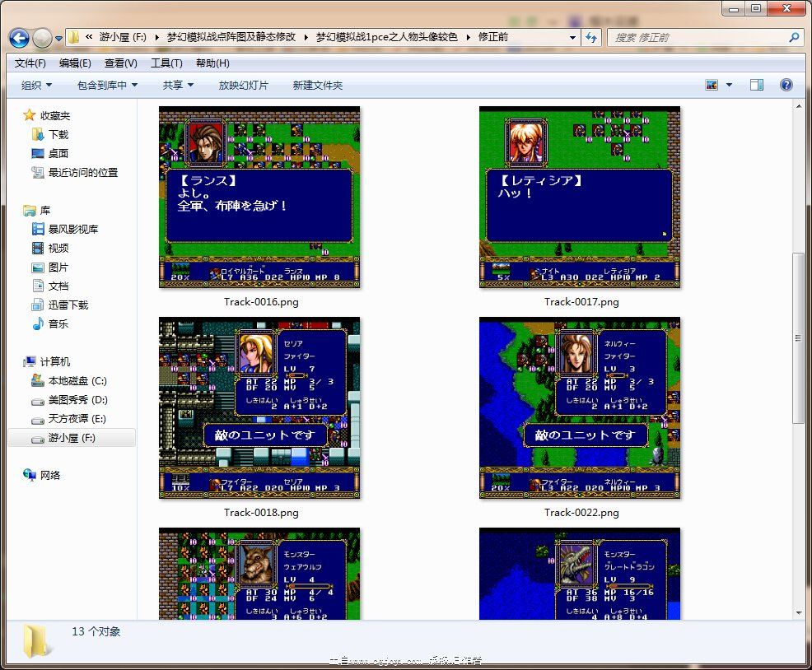Click the 新建文件夹 button
The image size is (812, 670).
coord(317,85)
